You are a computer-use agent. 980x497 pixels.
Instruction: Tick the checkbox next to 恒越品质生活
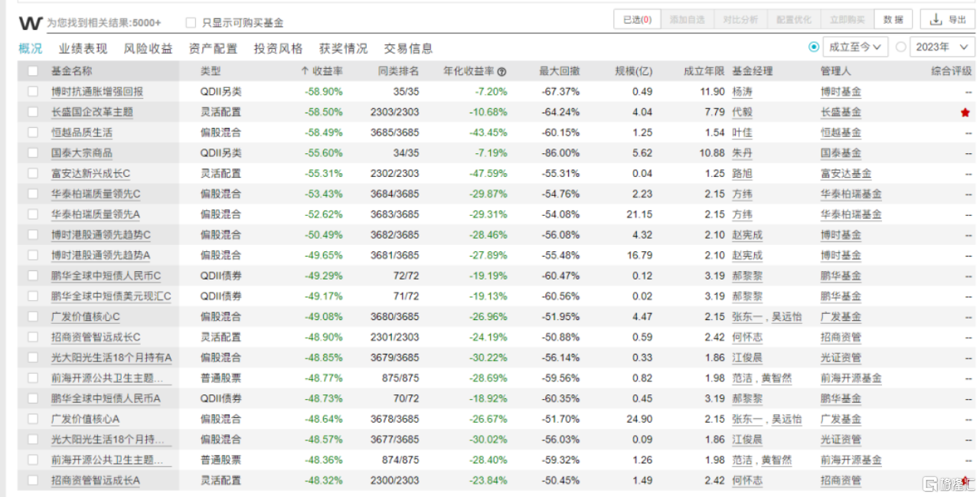(33, 132)
